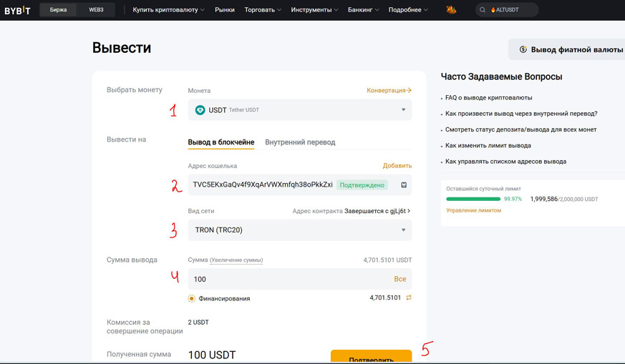Open FAQ о выводе криптовалюты
The image size is (625, 364).
point(489,97)
